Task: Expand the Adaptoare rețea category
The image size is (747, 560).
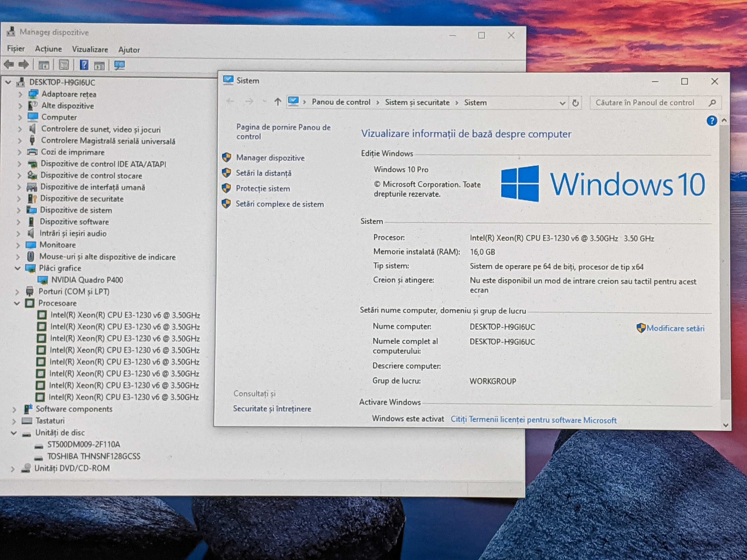Action: (x=20, y=94)
